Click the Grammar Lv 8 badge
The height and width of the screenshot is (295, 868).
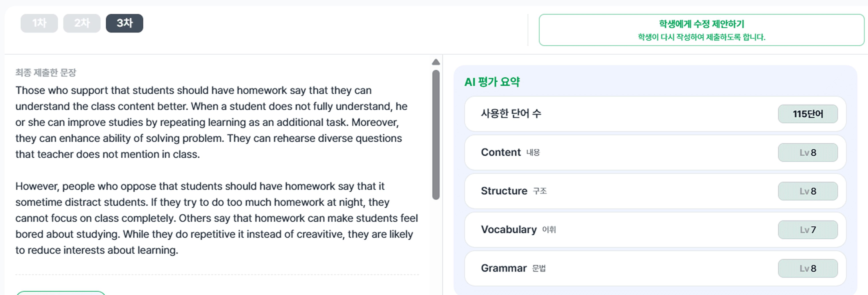[x=807, y=268]
